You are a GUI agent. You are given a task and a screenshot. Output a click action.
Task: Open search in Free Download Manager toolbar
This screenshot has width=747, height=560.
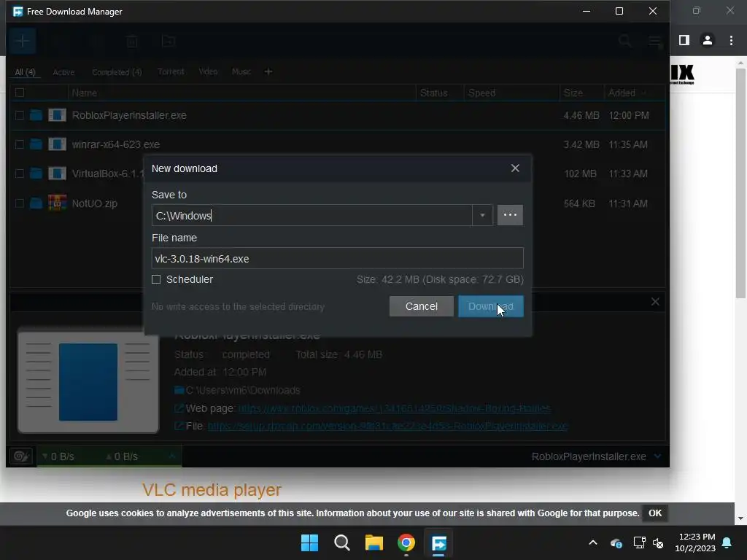click(x=624, y=42)
